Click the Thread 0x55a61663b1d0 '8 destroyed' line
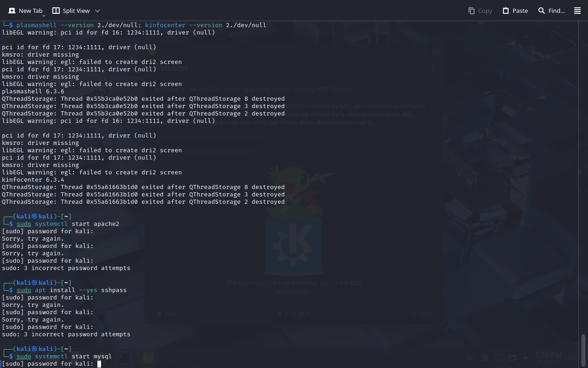The width and height of the screenshot is (588, 368). click(143, 187)
